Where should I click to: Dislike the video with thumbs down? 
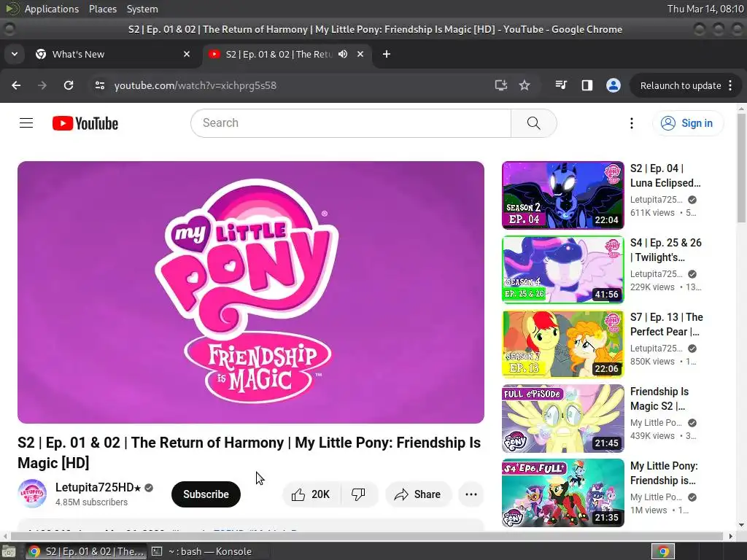pyautogui.click(x=359, y=494)
